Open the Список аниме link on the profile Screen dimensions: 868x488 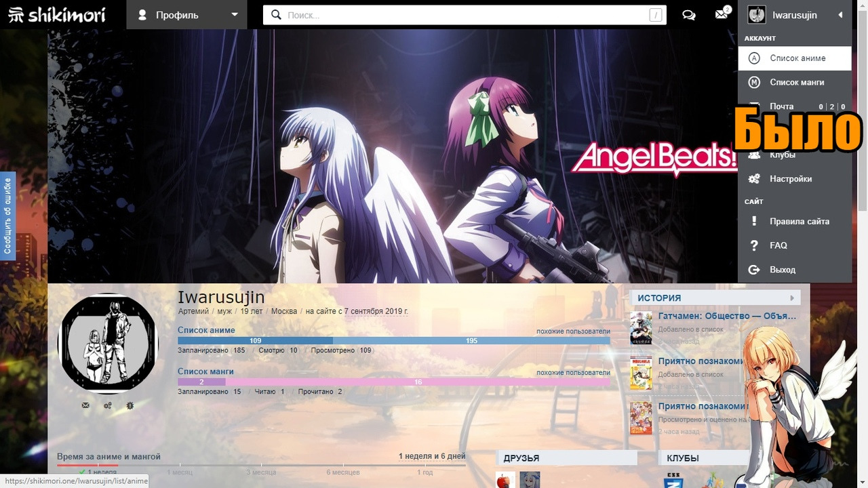[x=206, y=330]
